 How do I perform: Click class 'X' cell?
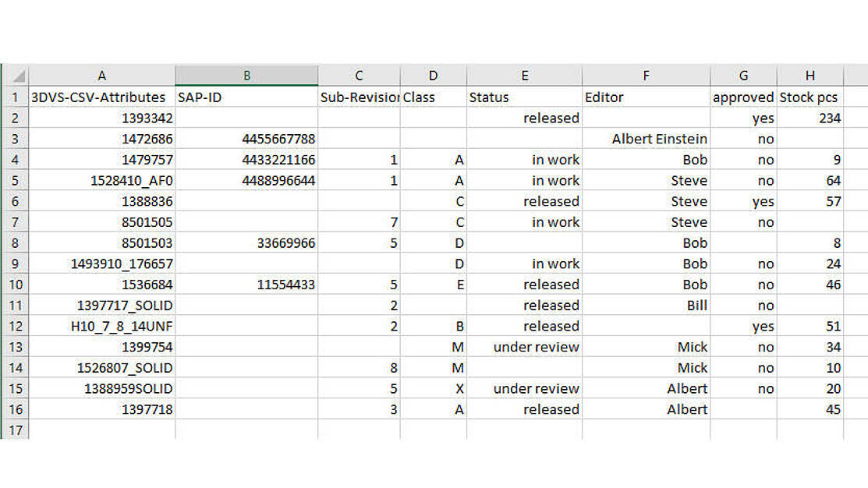click(433, 388)
